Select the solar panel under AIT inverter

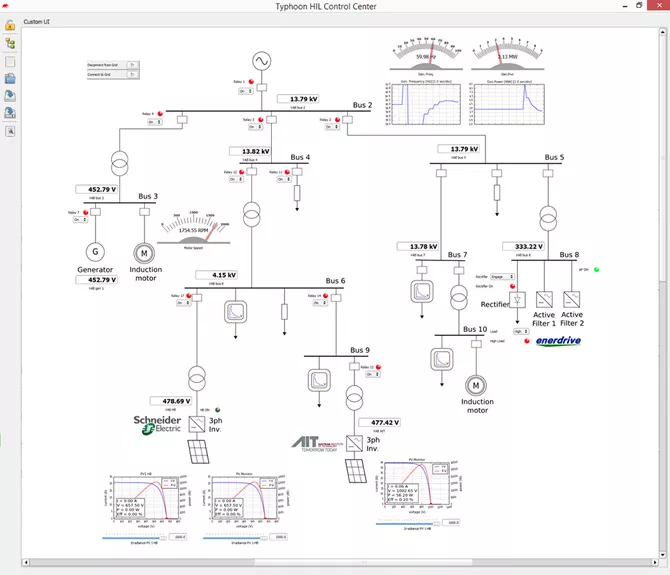(x=356, y=471)
